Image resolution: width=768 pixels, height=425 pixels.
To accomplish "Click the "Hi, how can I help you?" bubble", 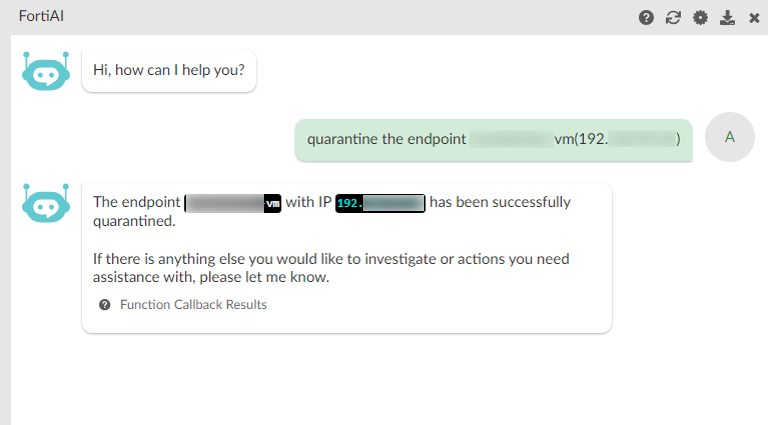I will pos(169,71).
